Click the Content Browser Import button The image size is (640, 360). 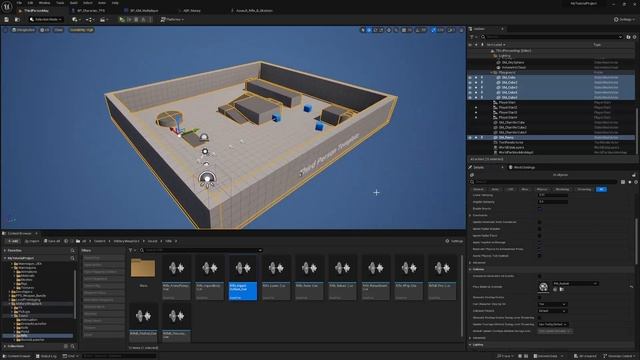(31, 241)
